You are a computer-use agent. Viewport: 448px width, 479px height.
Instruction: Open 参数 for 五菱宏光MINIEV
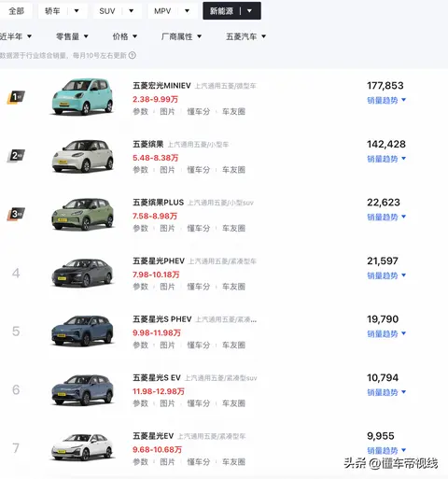tap(141, 111)
